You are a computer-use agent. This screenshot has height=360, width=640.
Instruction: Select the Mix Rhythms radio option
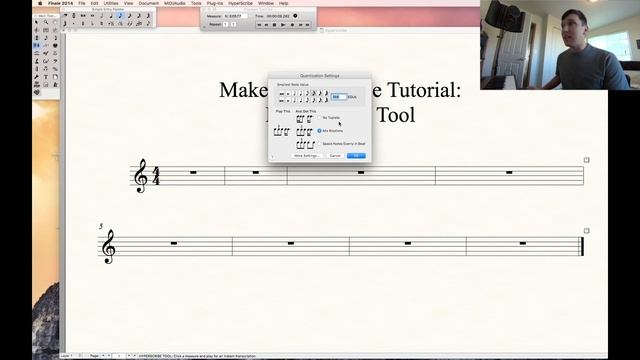pyautogui.click(x=319, y=131)
